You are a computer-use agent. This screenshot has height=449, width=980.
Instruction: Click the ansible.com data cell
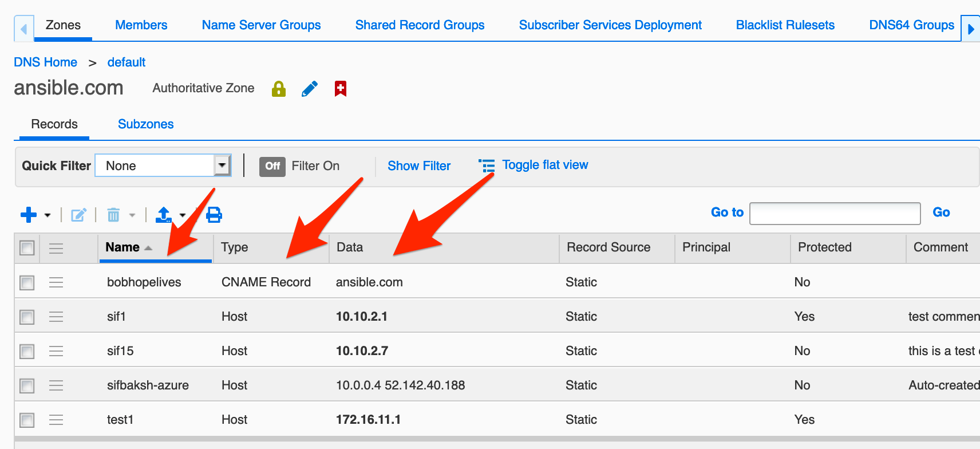pos(369,282)
